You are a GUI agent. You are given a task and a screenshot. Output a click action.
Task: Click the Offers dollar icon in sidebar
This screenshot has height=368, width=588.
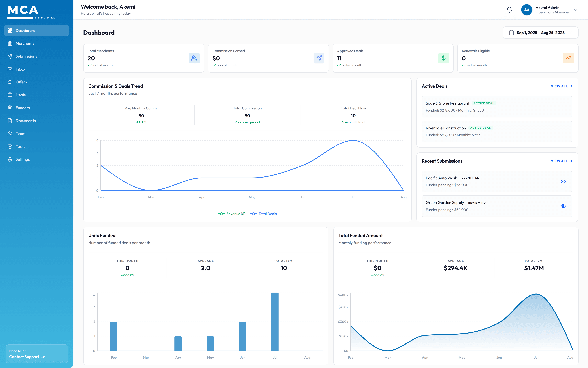[10, 82]
